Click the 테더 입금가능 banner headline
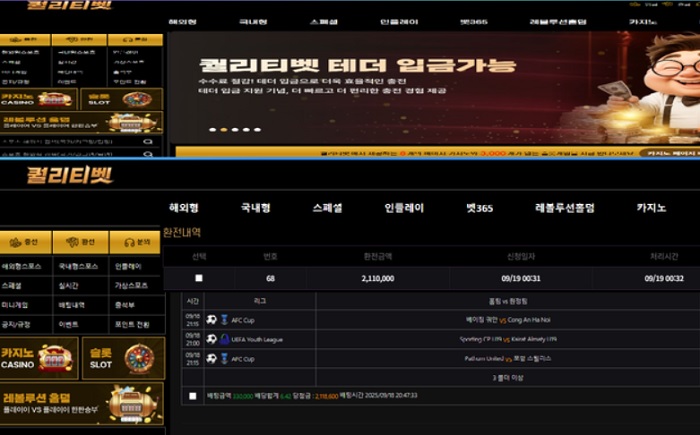 358,66
